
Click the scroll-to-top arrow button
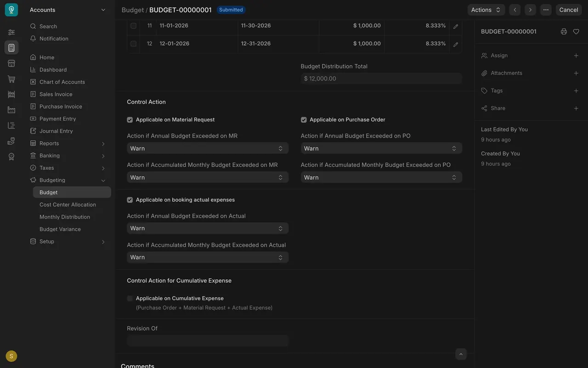(461, 354)
